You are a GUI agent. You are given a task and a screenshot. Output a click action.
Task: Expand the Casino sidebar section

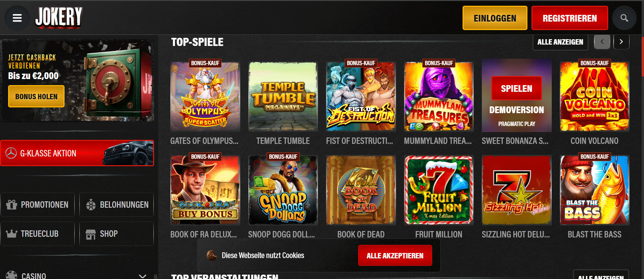[143, 276]
